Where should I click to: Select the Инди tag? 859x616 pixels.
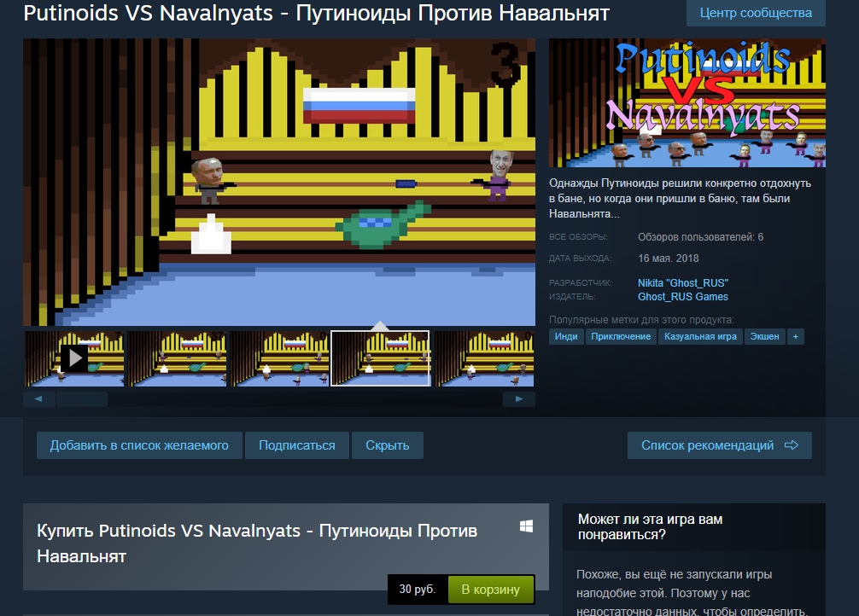coord(565,336)
